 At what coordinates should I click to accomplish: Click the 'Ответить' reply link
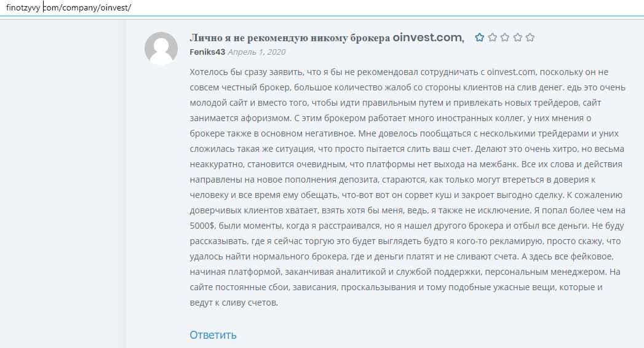click(213, 335)
